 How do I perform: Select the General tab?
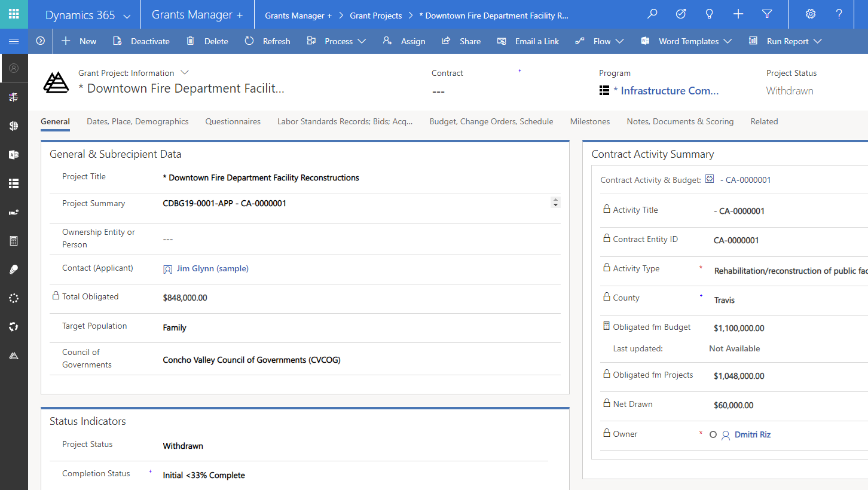click(x=56, y=121)
